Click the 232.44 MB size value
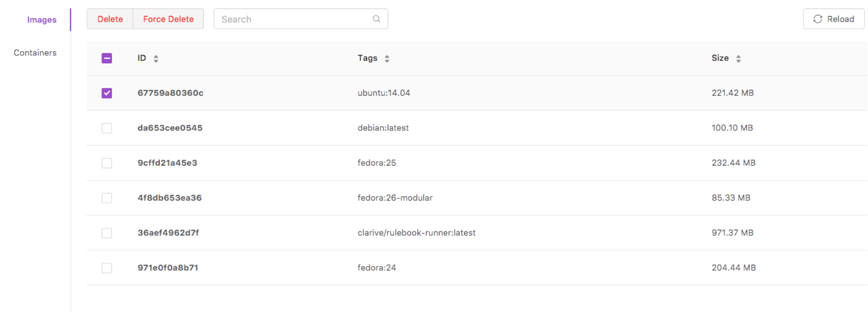This screenshot has width=868, height=312. click(x=733, y=163)
